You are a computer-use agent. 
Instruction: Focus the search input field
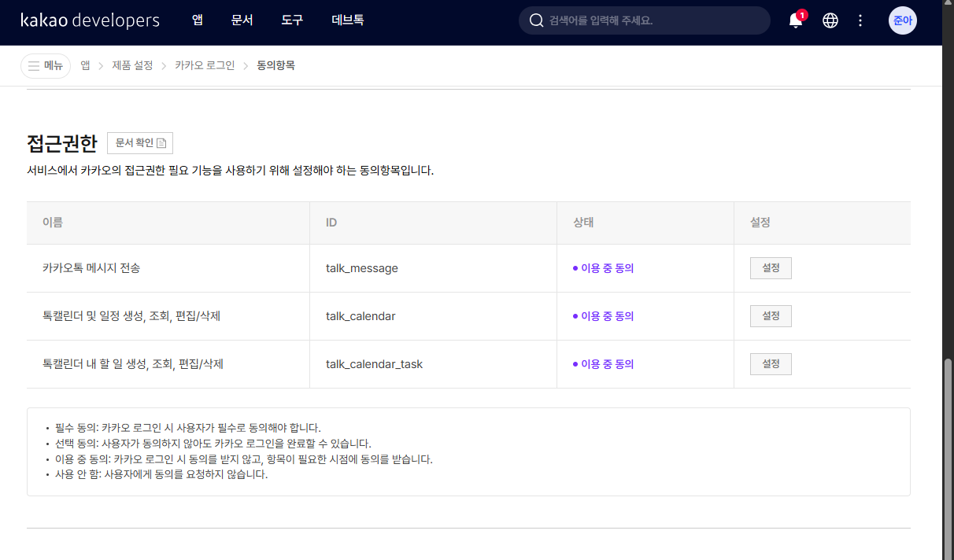(653, 20)
